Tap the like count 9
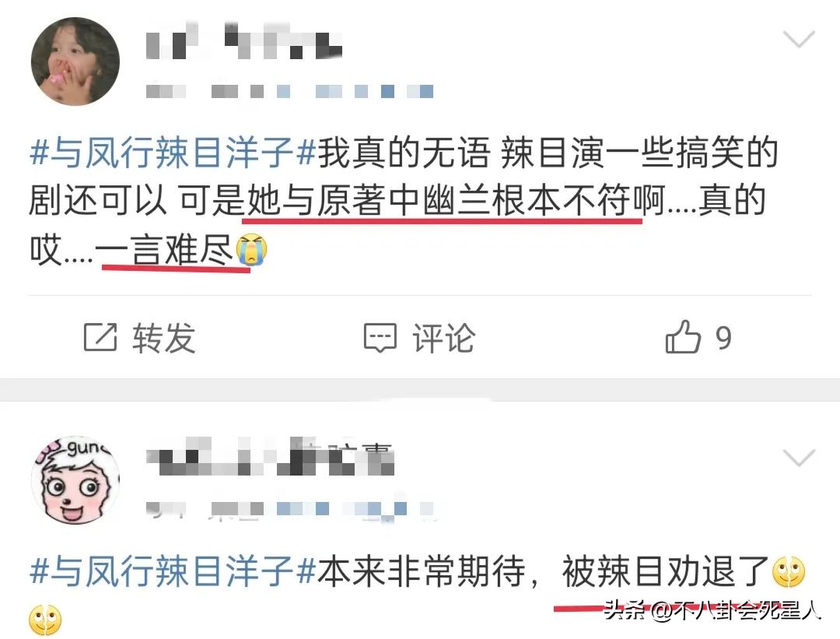This screenshot has width=840, height=639. click(x=723, y=339)
